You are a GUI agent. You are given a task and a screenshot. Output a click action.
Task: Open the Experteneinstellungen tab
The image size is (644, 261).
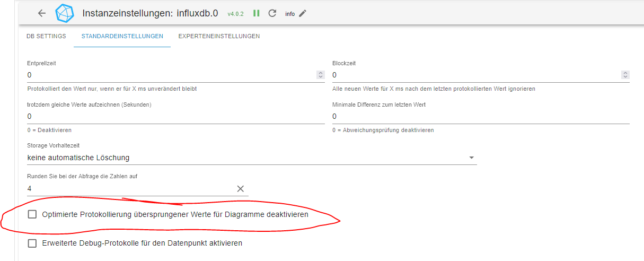coord(219,36)
